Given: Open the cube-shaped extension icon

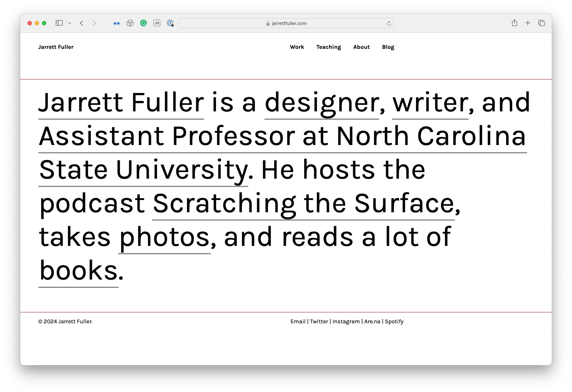Looking at the screenshot, I should coord(130,23).
